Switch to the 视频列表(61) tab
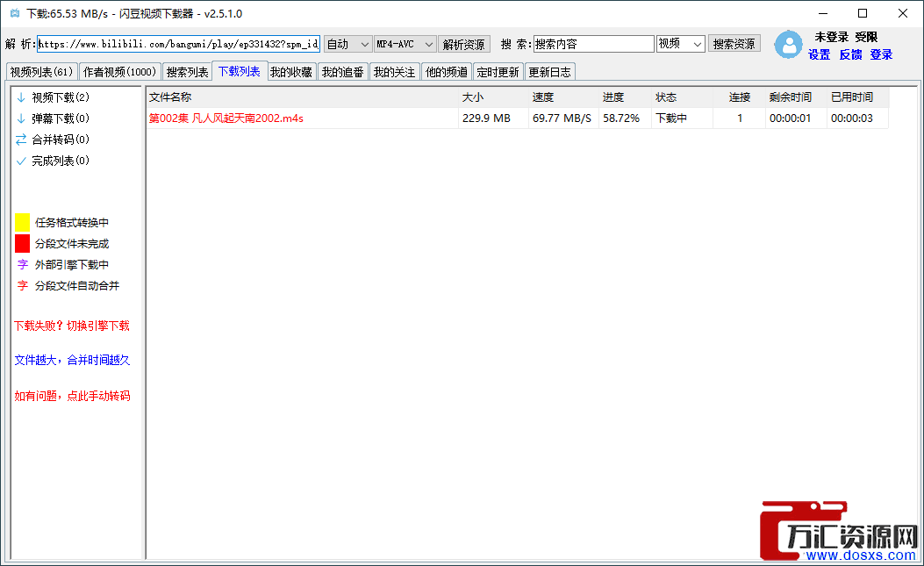 coord(41,72)
